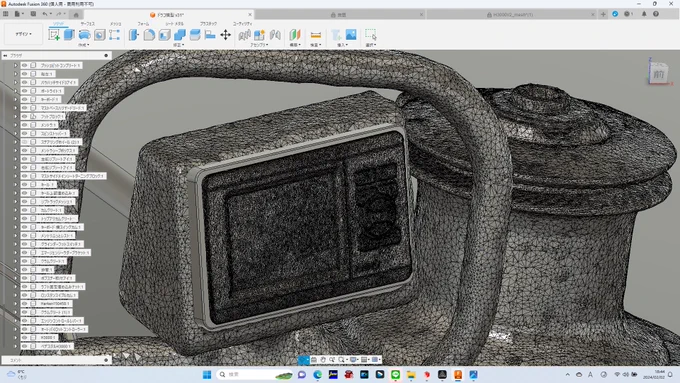The height and width of the screenshot is (383, 680).
Task: Open the Data Panel grid icon
Action: 6,14
